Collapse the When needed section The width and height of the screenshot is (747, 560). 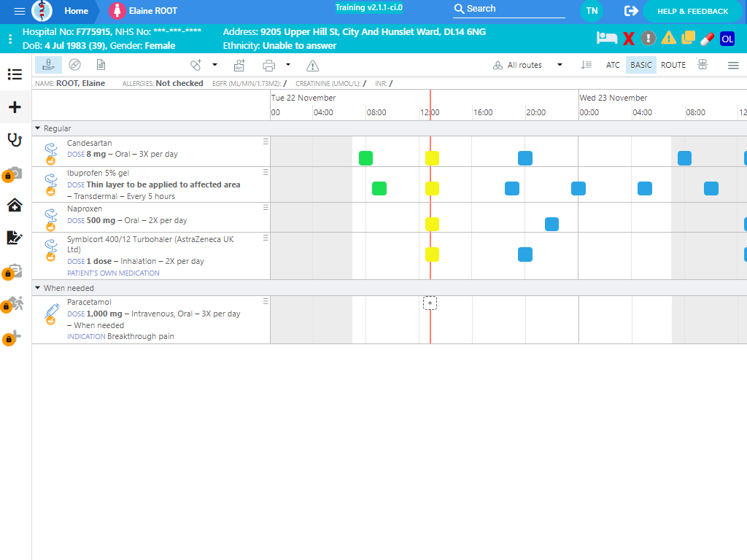tap(38, 287)
